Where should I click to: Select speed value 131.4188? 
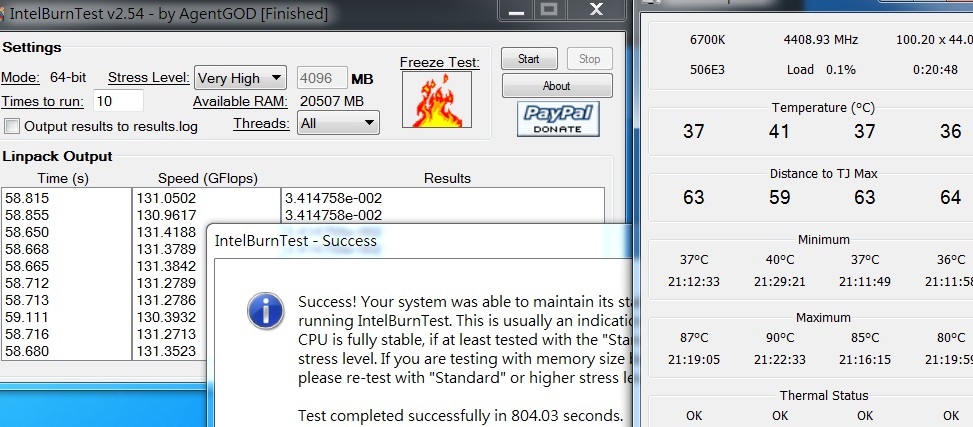tap(166, 232)
